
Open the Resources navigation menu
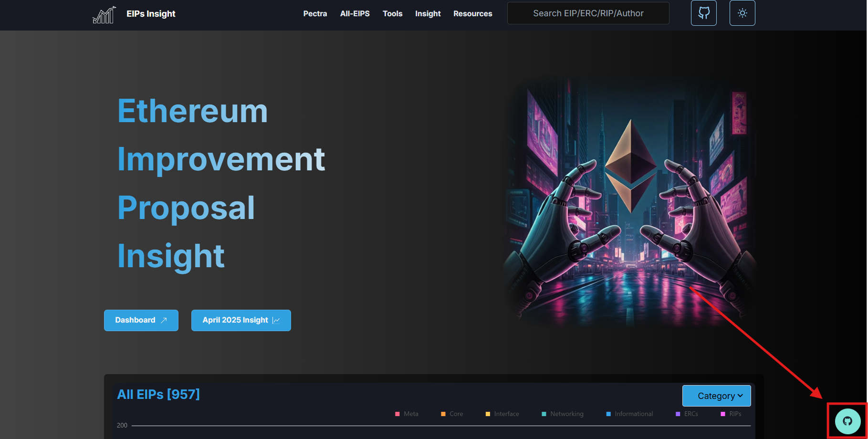pyautogui.click(x=472, y=14)
